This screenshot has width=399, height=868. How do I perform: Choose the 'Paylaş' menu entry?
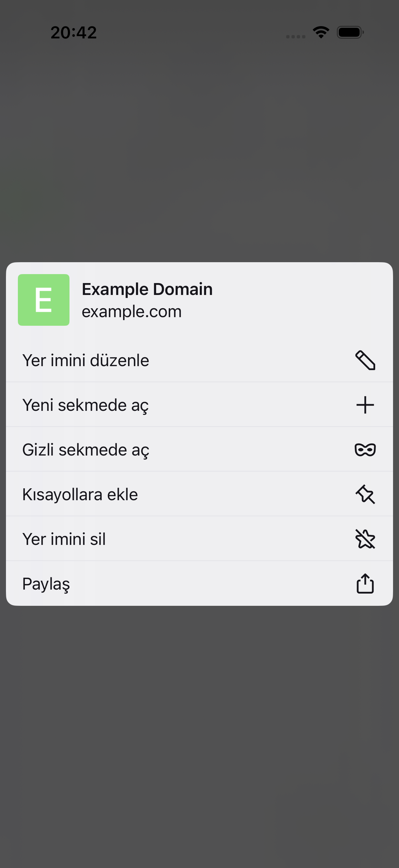click(199, 583)
